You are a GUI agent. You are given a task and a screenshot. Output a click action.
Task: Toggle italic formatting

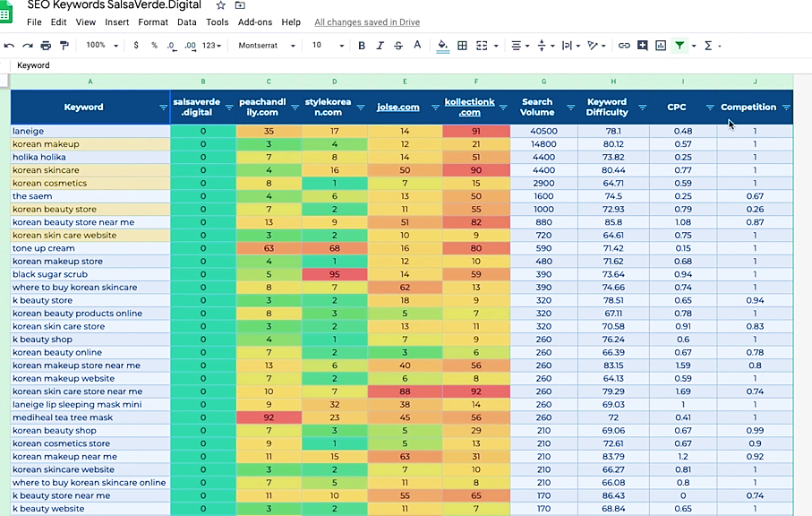(380, 46)
